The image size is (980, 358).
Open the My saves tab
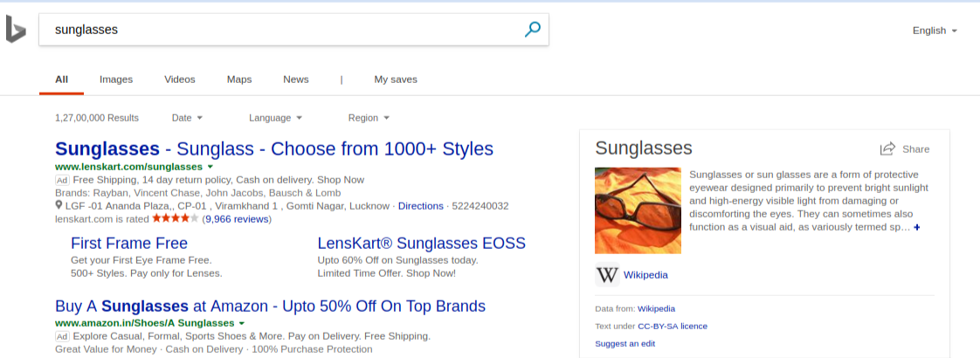(x=396, y=79)
